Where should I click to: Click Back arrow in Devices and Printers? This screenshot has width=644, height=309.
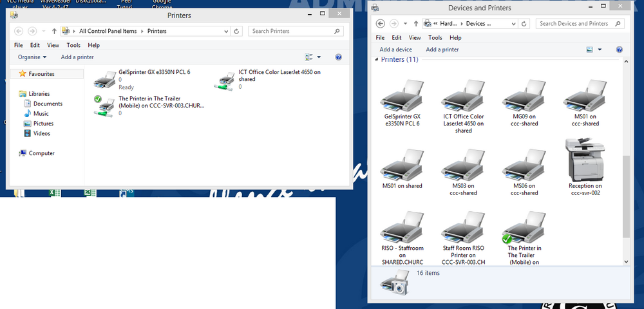[381, 24]
